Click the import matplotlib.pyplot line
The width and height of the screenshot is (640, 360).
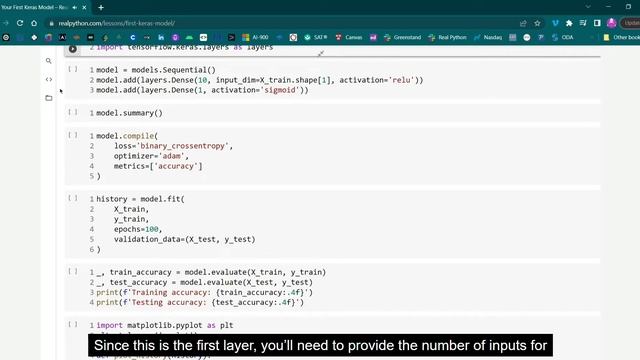coord(164,325)
